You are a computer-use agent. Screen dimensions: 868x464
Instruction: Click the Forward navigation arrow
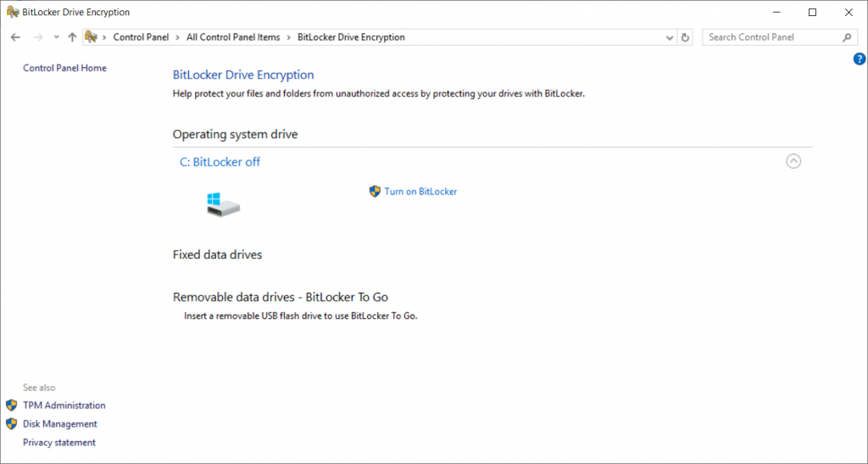37,37
